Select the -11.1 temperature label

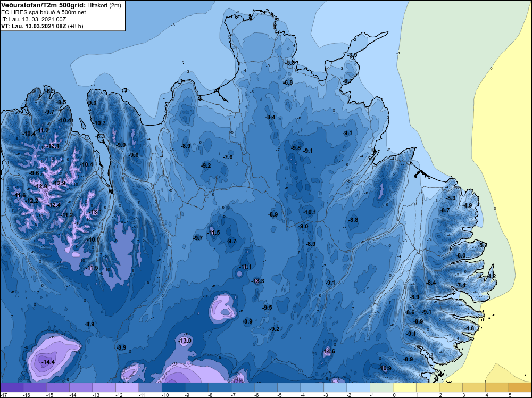tap(245, 267)
